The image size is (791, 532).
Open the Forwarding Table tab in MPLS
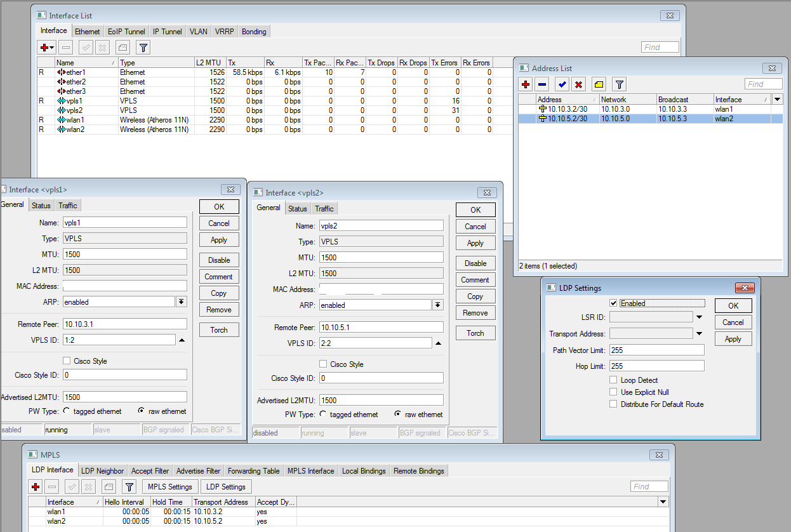pyautogui.click(x=253, y=471)
